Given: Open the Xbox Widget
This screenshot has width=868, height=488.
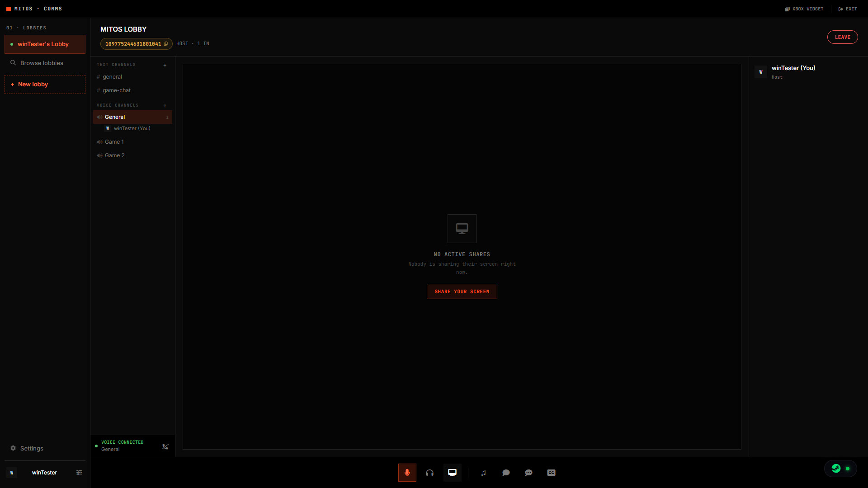Looking at the screenshot, I should [804, 9].
